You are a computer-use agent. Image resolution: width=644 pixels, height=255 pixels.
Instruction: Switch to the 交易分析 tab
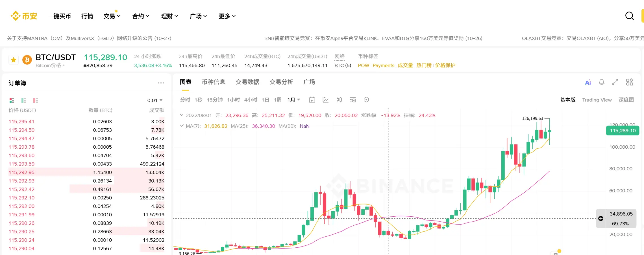click(281, 82)
